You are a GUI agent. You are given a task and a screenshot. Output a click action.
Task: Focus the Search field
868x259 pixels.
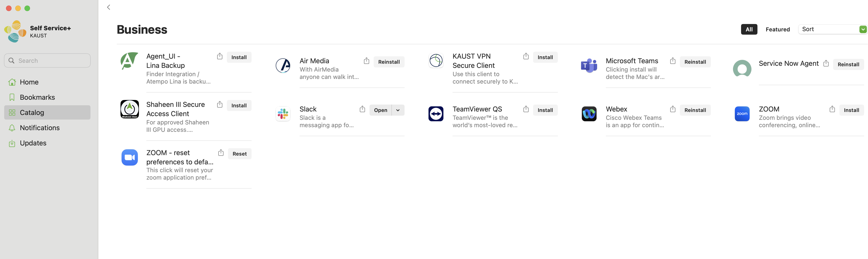[47, 61]
